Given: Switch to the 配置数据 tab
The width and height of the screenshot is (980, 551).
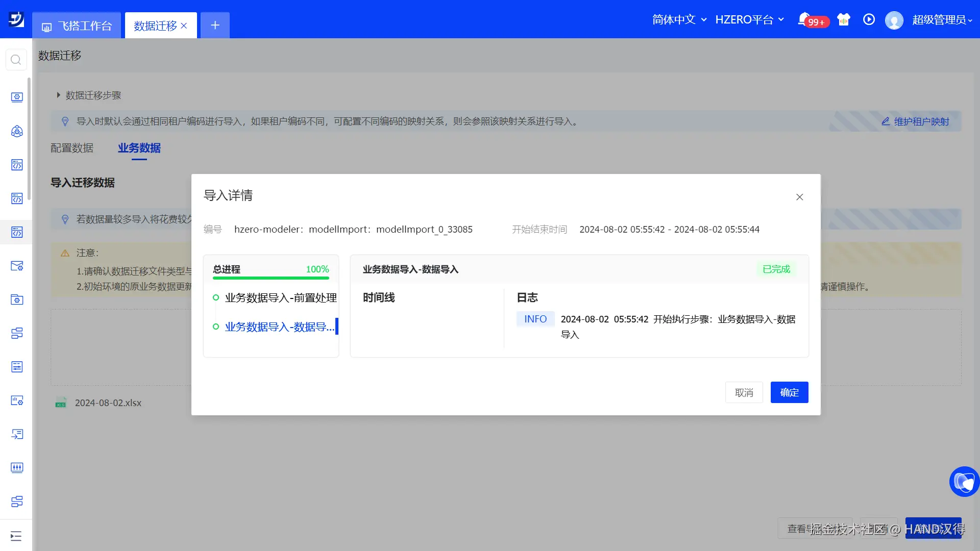Looking at the screenshot, I should coord(72,148).
